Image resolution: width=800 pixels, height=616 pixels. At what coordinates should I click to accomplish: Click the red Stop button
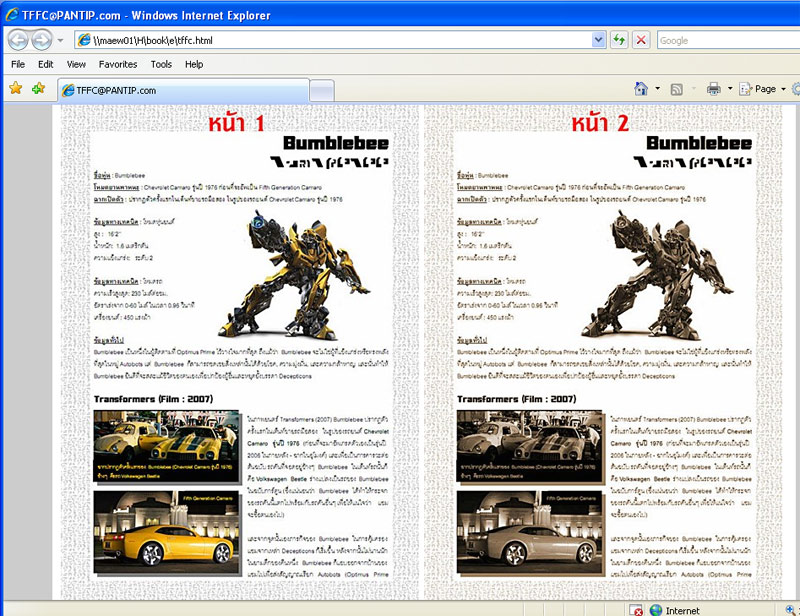point(641,40)
